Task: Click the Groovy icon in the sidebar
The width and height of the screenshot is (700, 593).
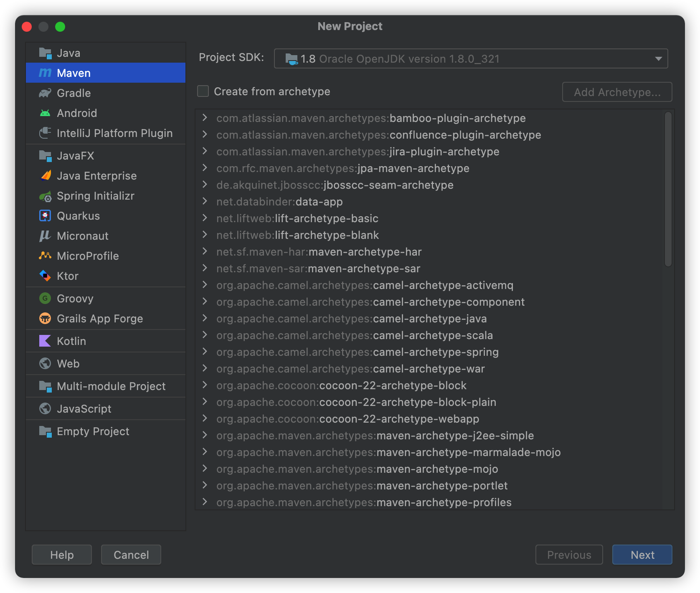Action: click(46, 298)
